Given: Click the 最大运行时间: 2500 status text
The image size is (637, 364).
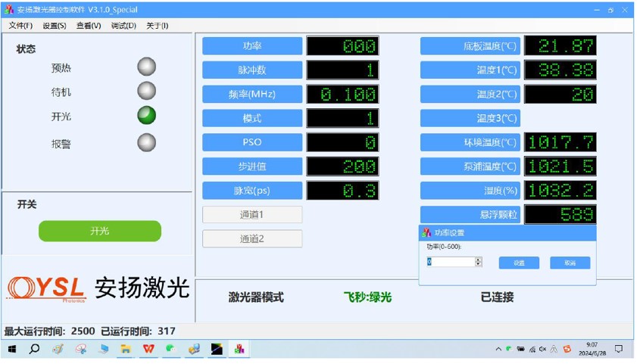Looking at the screenshot, I should (49, 331).
